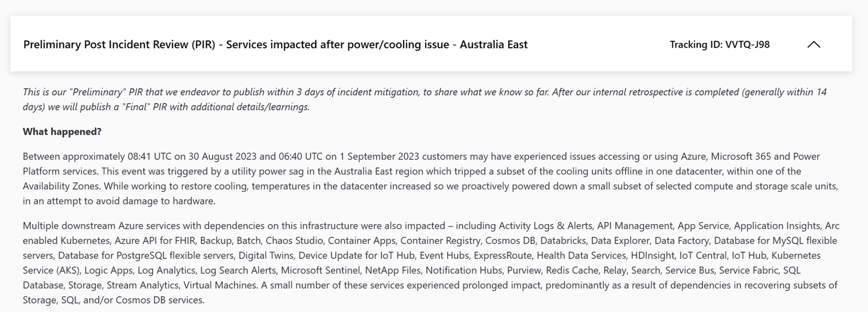Click the Tracking ID VVTQ-J98 label
This screenshot has width=868, height=312.
(719, 45)
